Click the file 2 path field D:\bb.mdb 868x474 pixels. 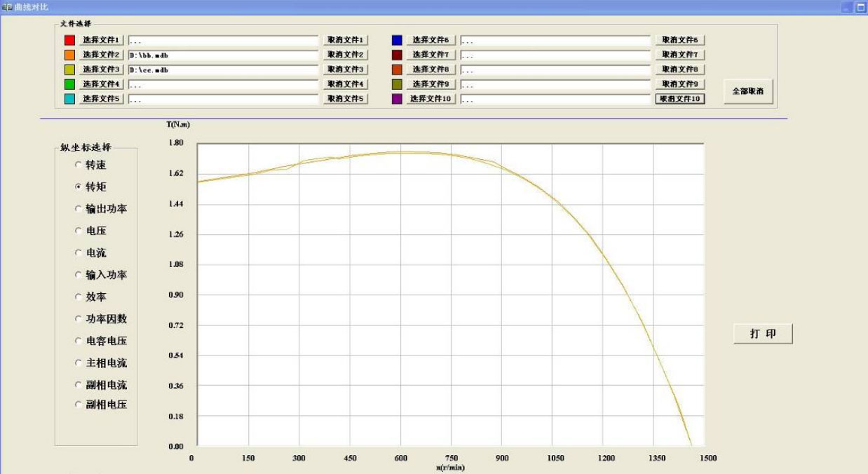coord(223,55)
